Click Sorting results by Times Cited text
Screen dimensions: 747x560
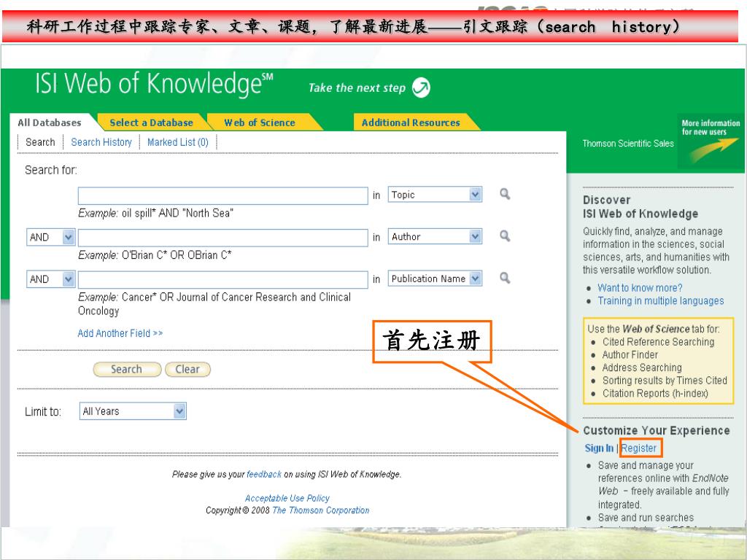pyautogui.click(x=665, y=381)
